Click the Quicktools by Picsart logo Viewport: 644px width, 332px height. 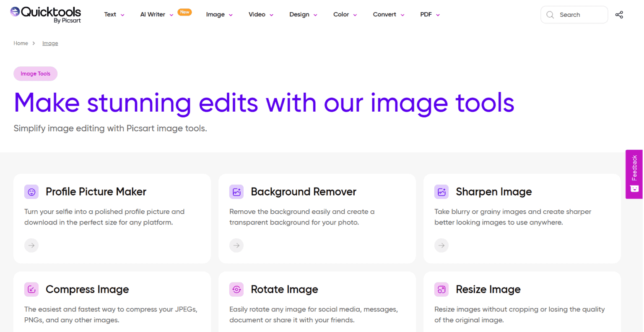point(46,15)
